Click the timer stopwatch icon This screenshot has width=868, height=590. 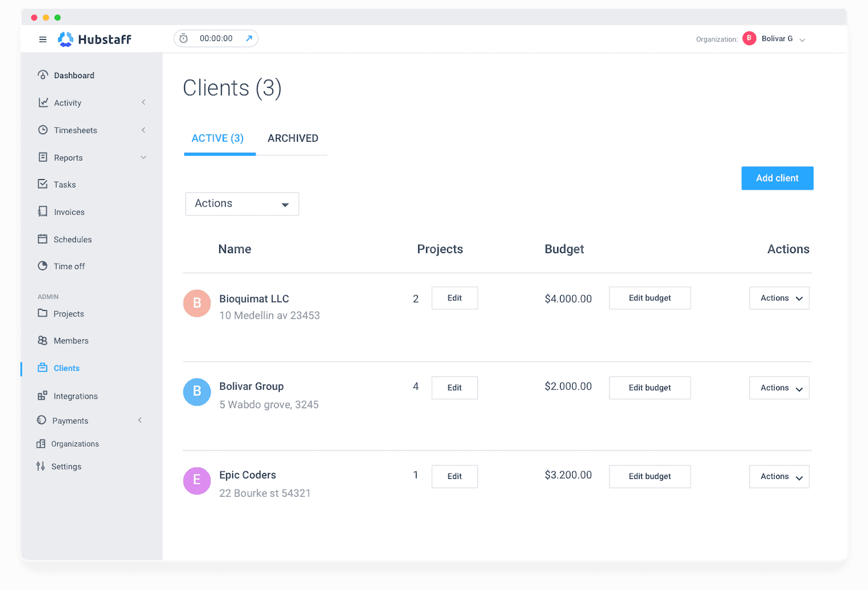pyautogui.click(x=183, y=39)
